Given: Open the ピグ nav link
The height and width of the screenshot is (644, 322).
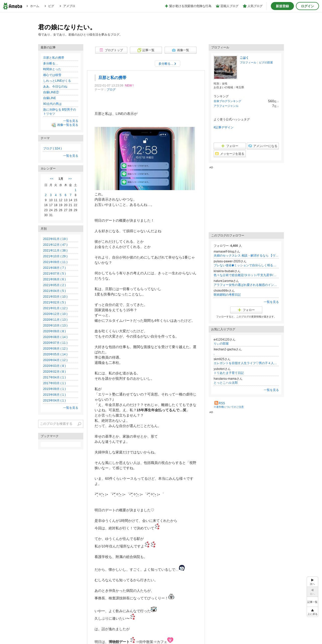Looking at the screenshot, I should pyautogui.click(x=51, y=6).
